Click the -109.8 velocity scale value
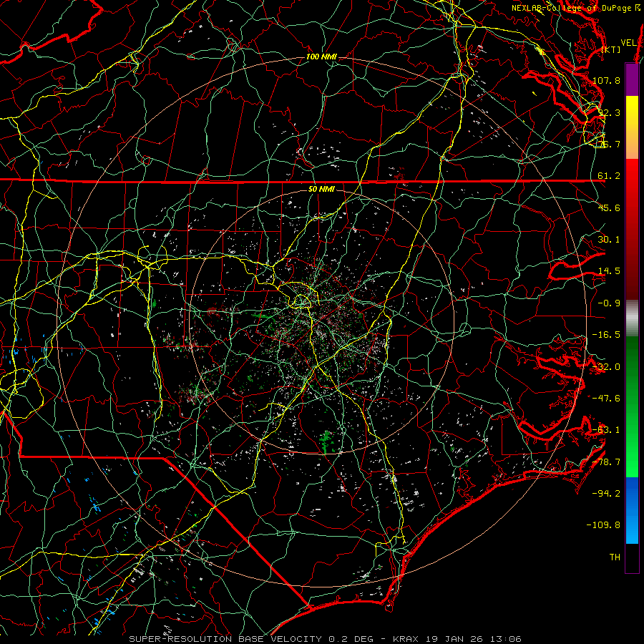Image resolution: width=644 pixels, height=644 pixels. coord(604,525)
